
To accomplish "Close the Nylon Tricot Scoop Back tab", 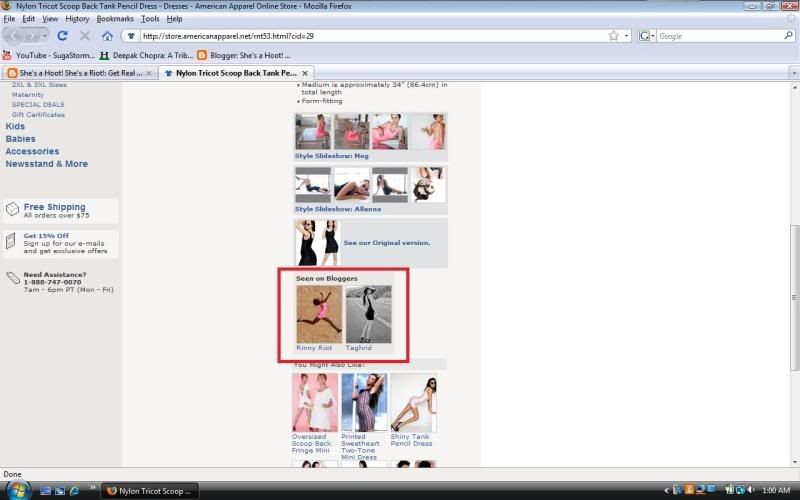I will (x=305, y=73).
